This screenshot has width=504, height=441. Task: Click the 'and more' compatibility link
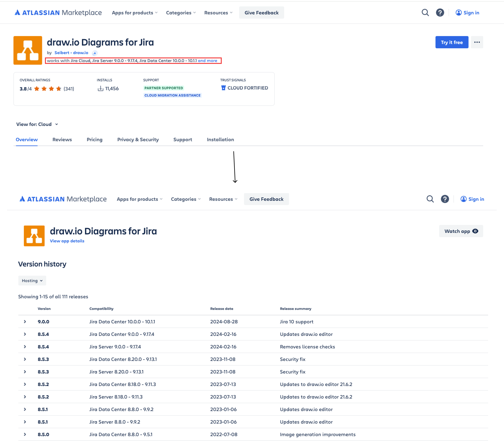point(208,61)
